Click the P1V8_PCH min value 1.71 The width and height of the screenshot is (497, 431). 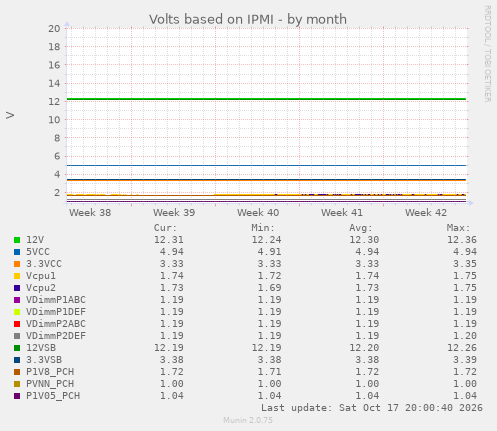click(269, 372)
